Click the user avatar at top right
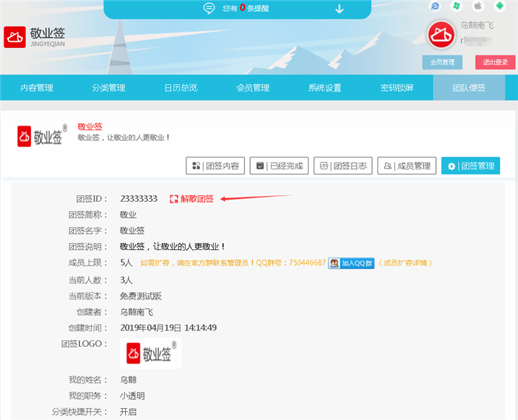Image resolution: width=518 pixels, height=420 pixels. point(441,35)
